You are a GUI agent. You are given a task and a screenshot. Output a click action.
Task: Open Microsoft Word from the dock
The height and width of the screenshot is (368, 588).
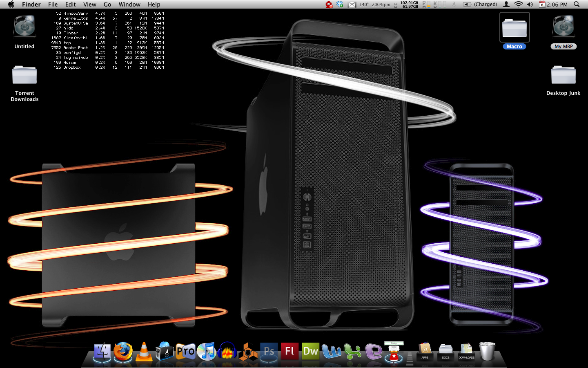tap(331, 352)
